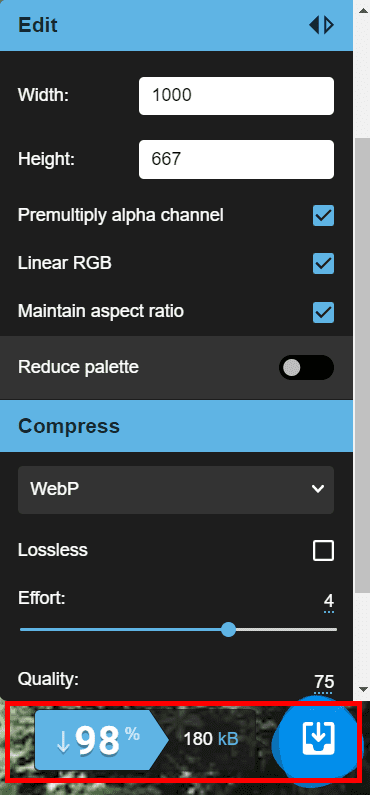The width and height of the screenshot is (370, 795).
Task: Uncheck the Linear RGB checkbox
Action: [323, 264]
